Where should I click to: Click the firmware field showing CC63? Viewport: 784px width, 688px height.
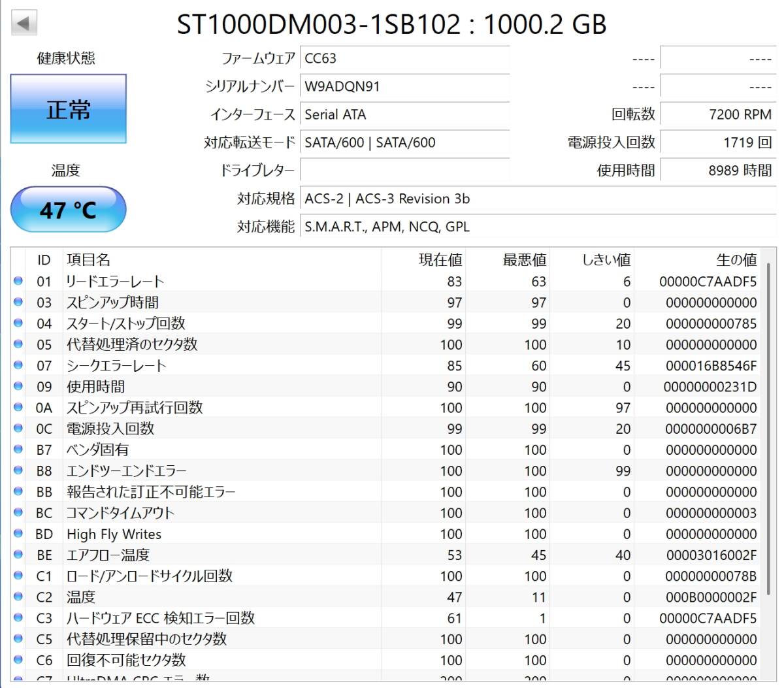(x=404, y=58)
